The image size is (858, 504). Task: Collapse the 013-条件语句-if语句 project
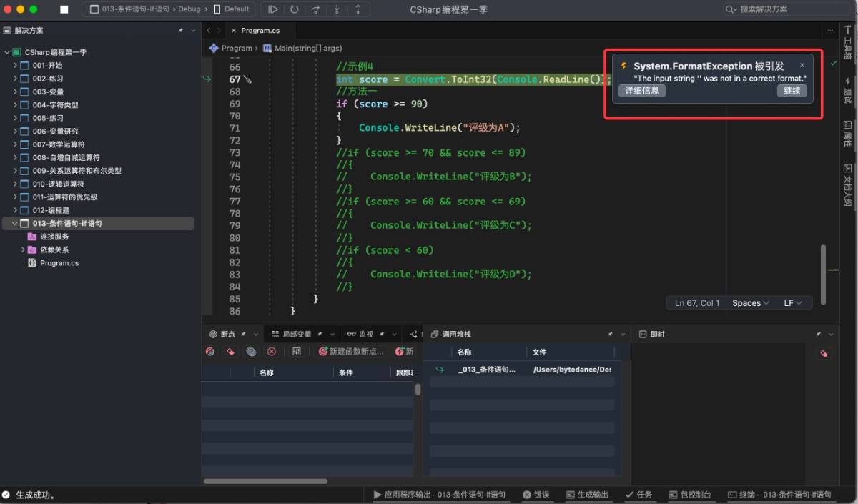[15, 223]
